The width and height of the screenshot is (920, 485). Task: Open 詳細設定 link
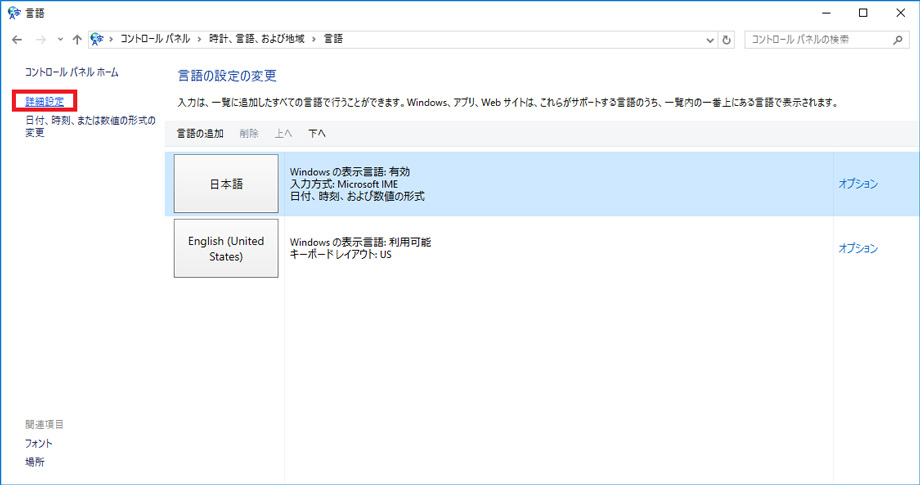(45, 101)
